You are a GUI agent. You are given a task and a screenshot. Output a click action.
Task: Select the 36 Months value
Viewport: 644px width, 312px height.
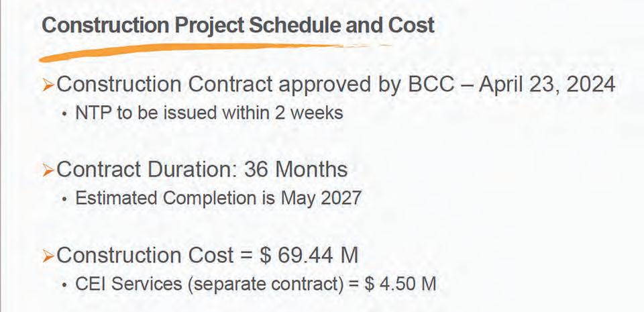click(296, 170)
